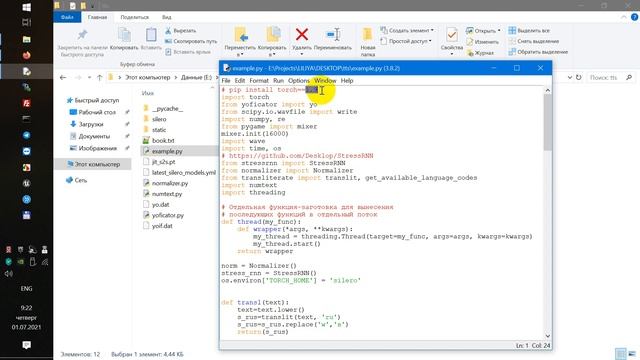Click IDLE scrollbar up arrow
This screenshot has width=640, height=360.
(x=548, y=90)
